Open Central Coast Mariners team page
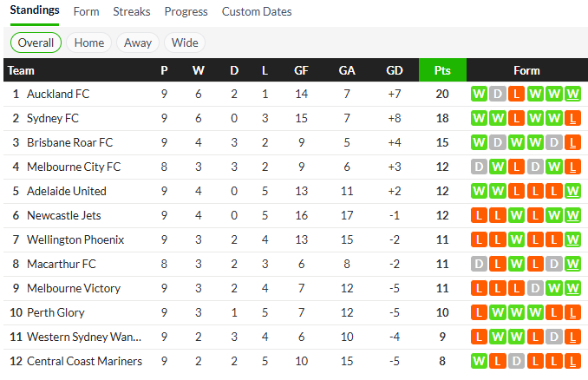 (85, 361)
